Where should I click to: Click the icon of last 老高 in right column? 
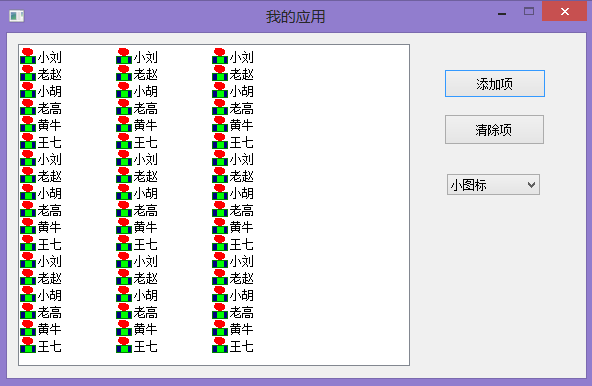point(220,311)
